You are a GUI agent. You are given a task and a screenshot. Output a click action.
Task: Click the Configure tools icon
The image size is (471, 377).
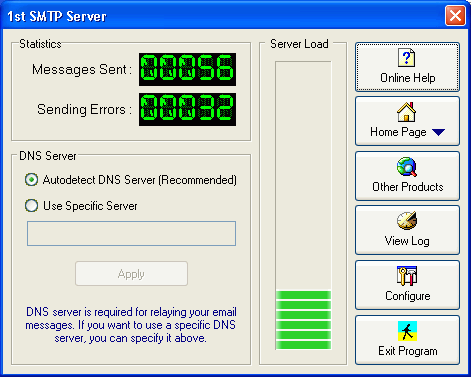407,276
